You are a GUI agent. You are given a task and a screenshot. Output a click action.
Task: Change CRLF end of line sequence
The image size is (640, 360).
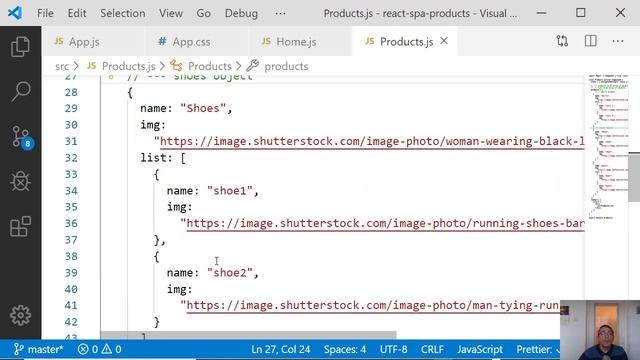(x=432, y=349)
